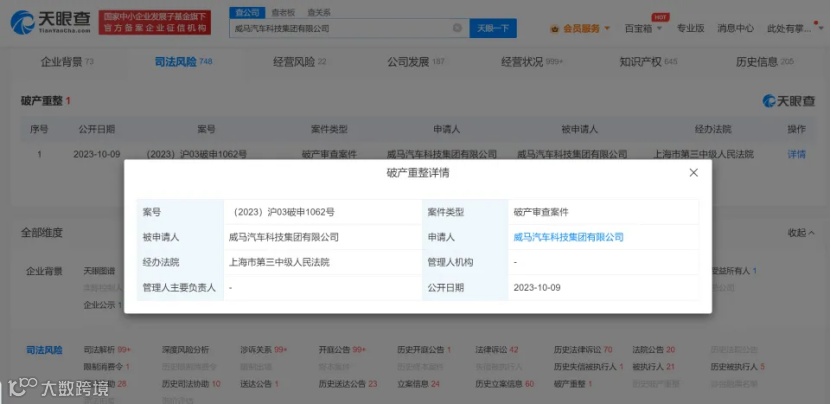
Task: Click the dialog 案件类型 value 破产审查案件
Action: coord(541,212)
